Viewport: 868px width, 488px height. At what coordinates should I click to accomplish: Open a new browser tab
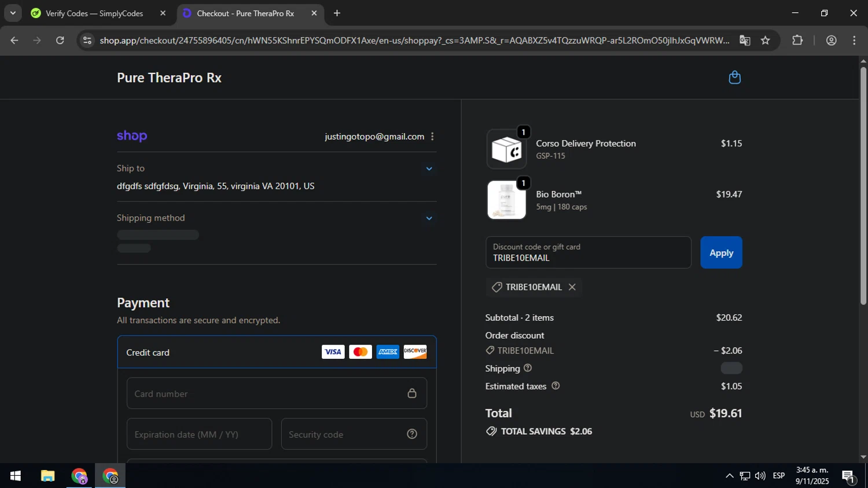pos(337,13)
